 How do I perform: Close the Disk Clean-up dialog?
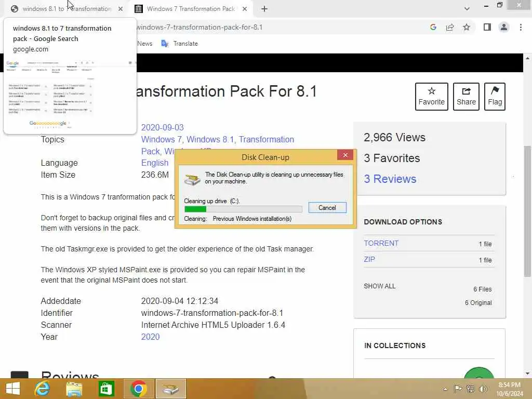tap(345, 155)
